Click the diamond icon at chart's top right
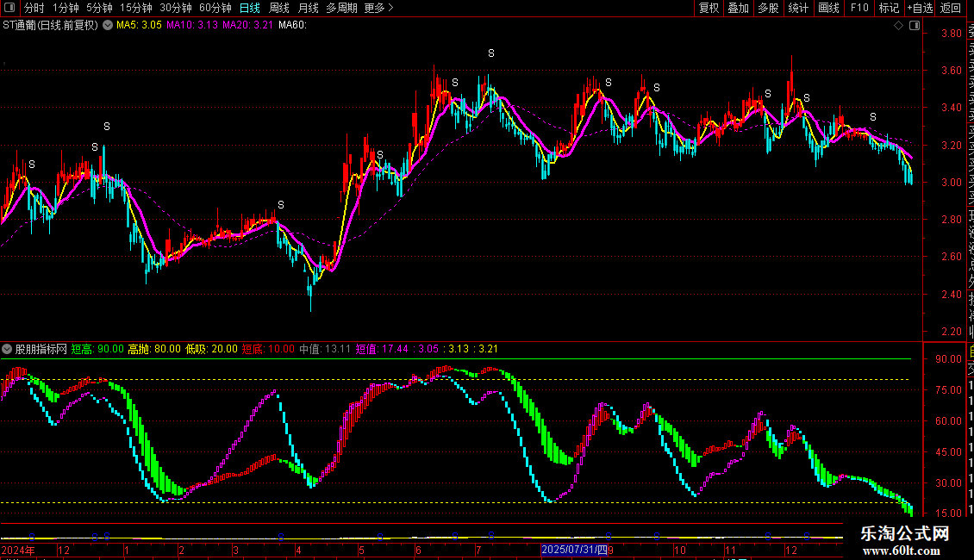 [899, 26]
